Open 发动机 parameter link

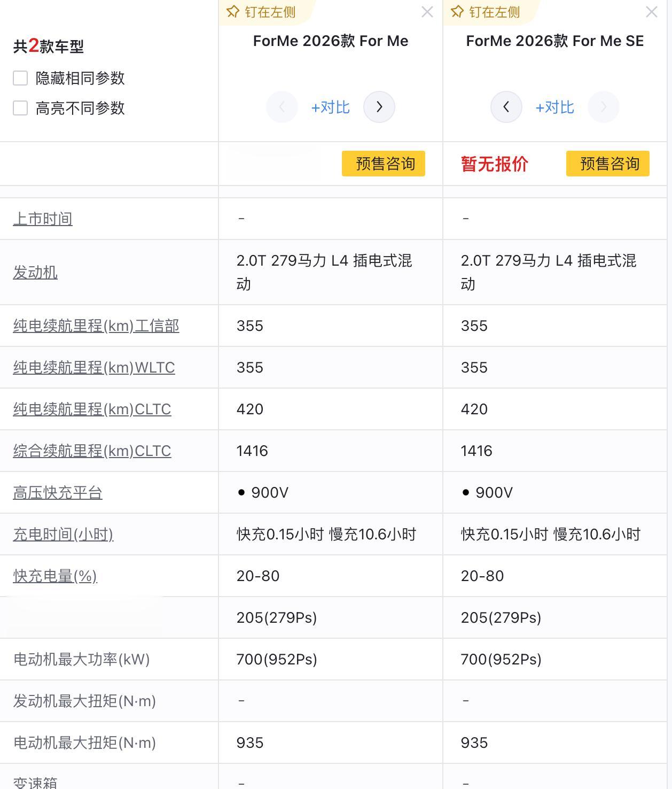(x=35, y=272)
